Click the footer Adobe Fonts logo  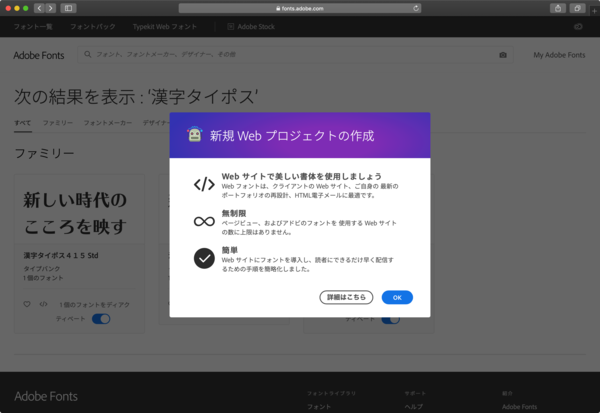coord(46,397)
